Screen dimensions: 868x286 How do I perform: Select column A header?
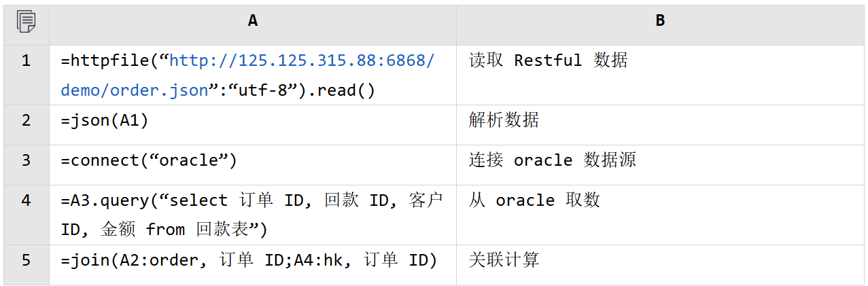(x=252, y=22)
